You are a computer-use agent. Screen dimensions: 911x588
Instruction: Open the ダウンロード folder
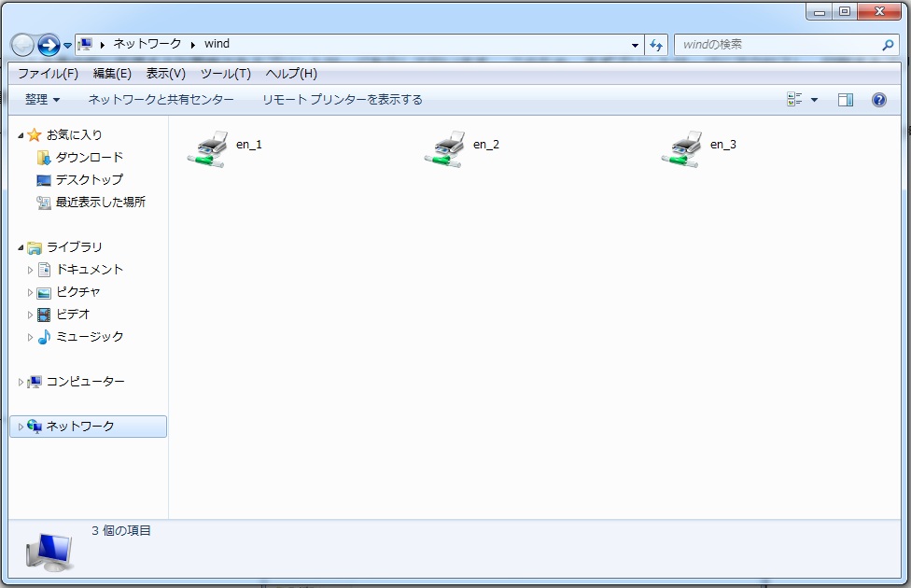(89, 158)
